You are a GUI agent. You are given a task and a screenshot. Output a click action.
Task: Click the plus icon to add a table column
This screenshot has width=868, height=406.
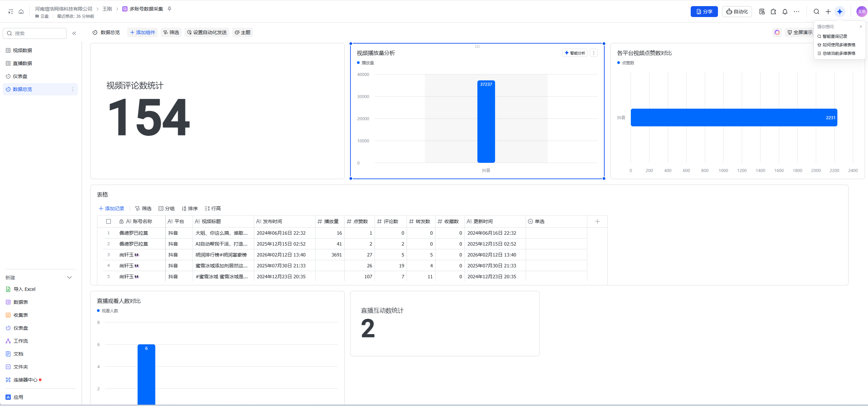[x=597, y=221]
